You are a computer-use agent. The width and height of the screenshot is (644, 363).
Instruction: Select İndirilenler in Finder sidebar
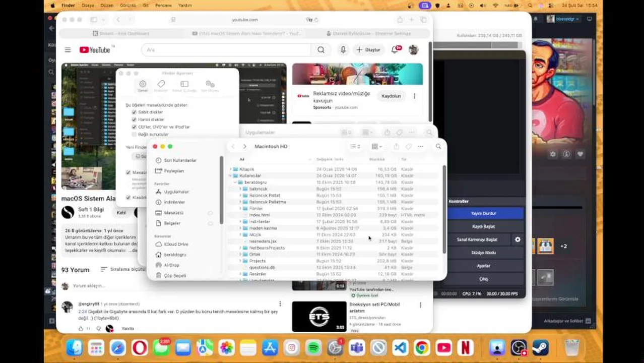click(174, 202)
